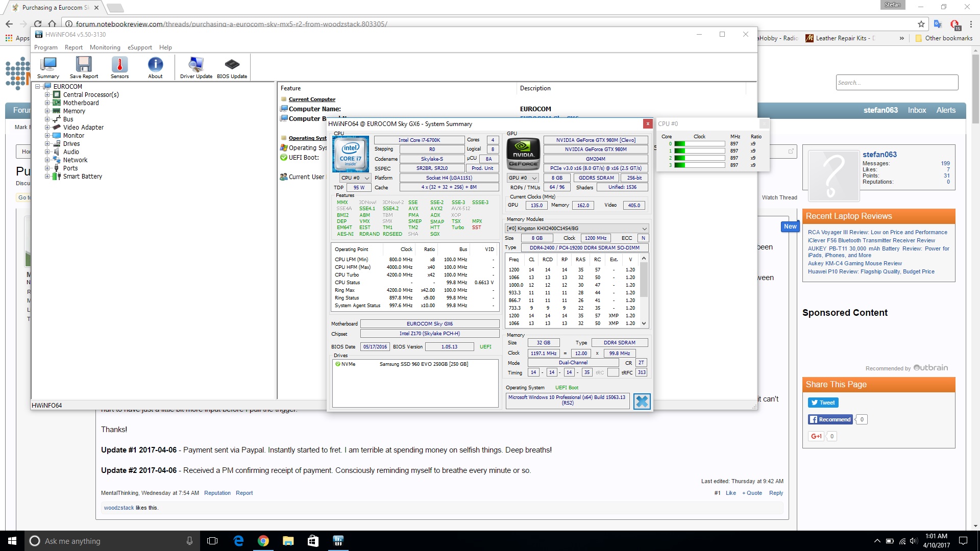This screenshot has width=980, height=551.
Task: Expand the Video Adapter tree node
Action: (47, 127)
